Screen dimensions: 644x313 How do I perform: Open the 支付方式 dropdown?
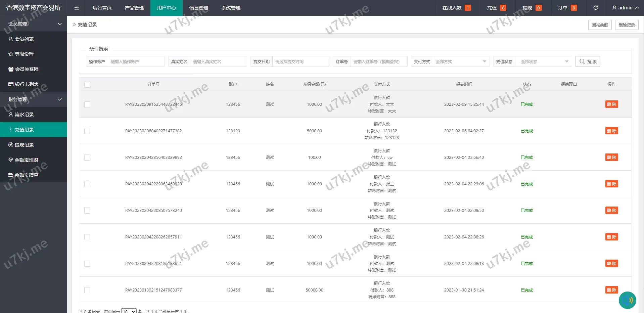click(461, 62)
